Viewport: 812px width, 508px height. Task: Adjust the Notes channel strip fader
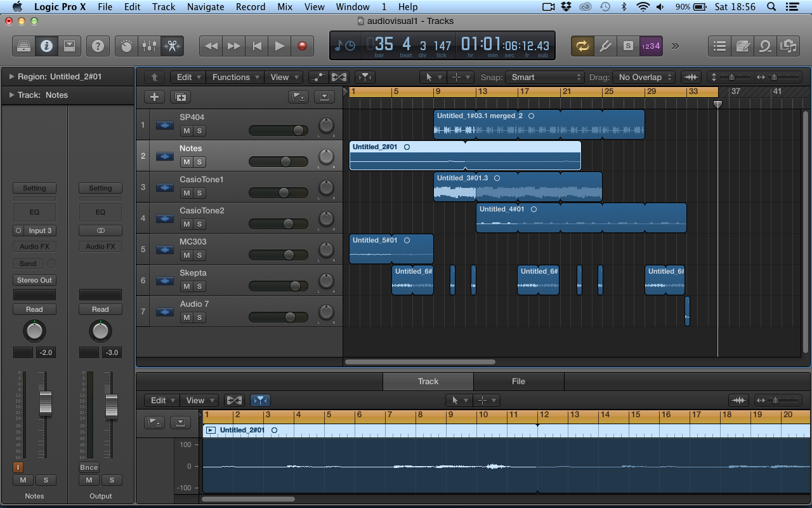point(45,404)
